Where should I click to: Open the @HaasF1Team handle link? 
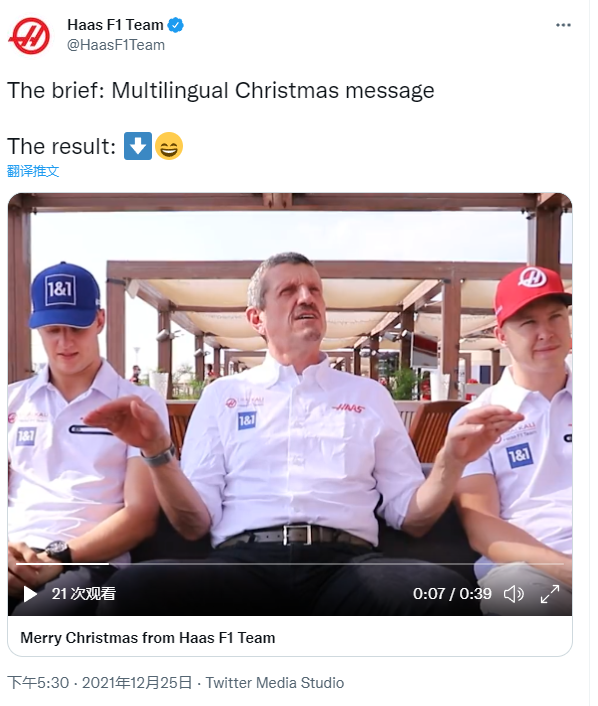(116, 45)
